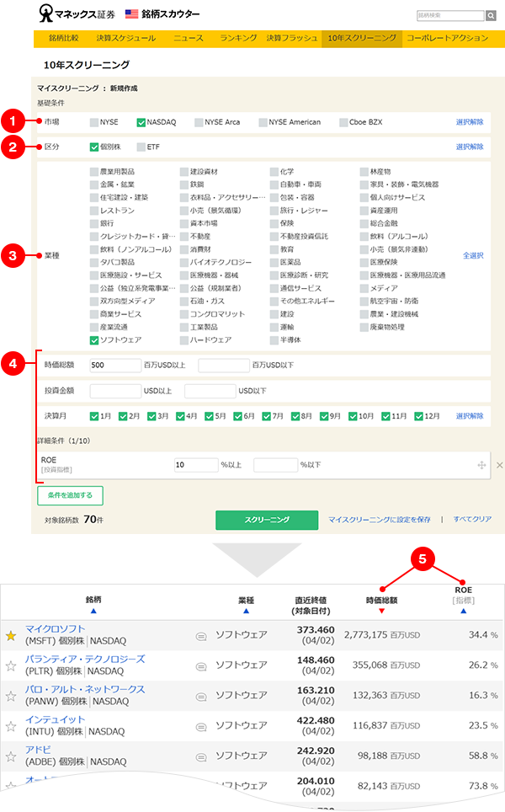This screenshot has width=505, height=812.
Task: Open comment icon in Intuit row
Action: 201,727
